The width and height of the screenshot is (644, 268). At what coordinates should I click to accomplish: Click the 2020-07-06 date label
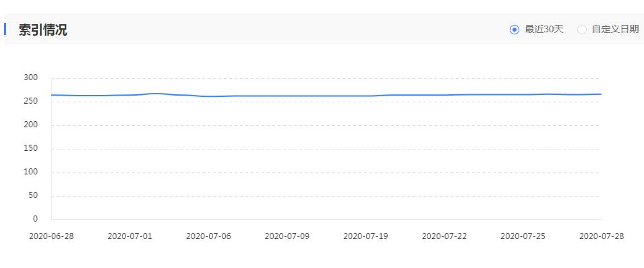tap(208, 237)
